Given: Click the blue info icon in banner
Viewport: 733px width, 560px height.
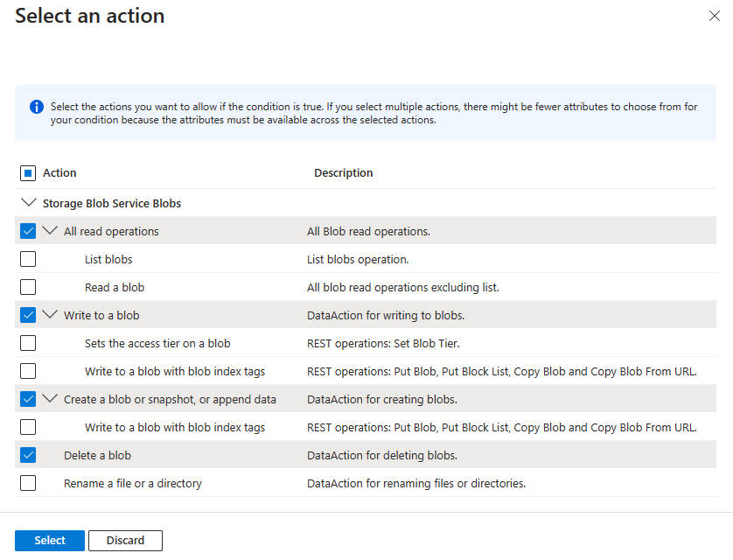Looking at the screenshot, I should (37, 107).
